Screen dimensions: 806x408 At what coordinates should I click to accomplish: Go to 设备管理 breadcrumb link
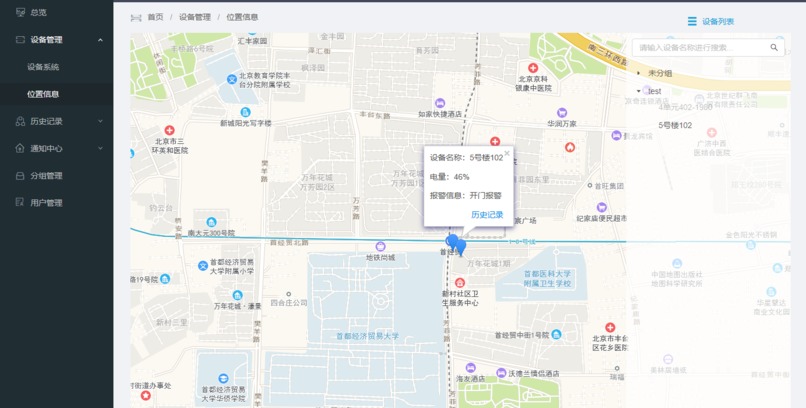(195, 17)
